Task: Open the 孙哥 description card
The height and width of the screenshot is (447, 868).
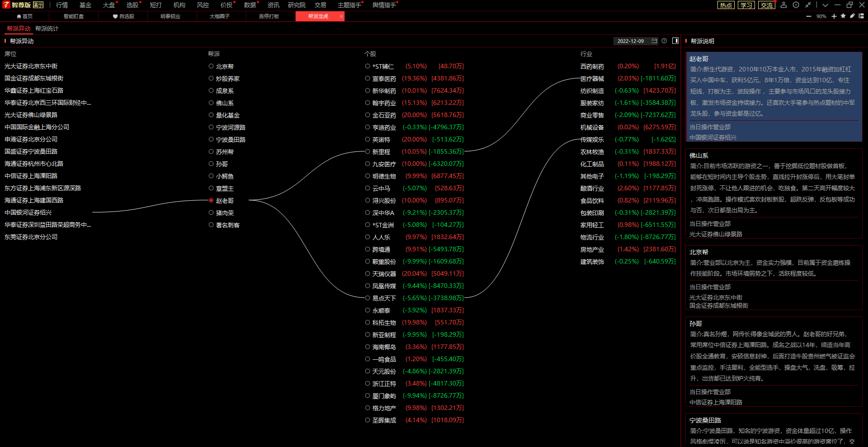Action: coord(774,362)
